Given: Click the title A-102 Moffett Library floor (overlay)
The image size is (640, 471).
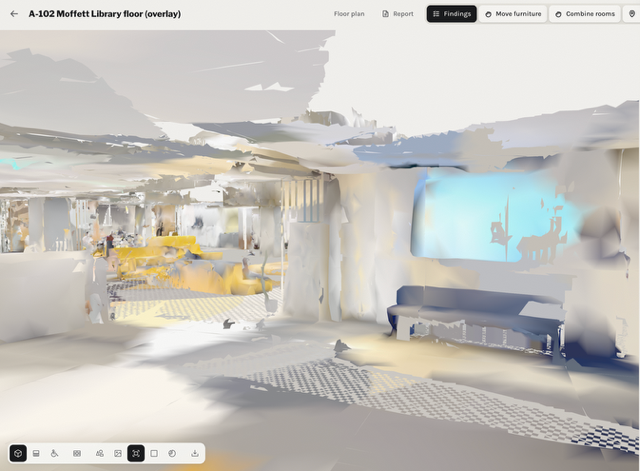Looking at the screenshot, I should (105, 14).
